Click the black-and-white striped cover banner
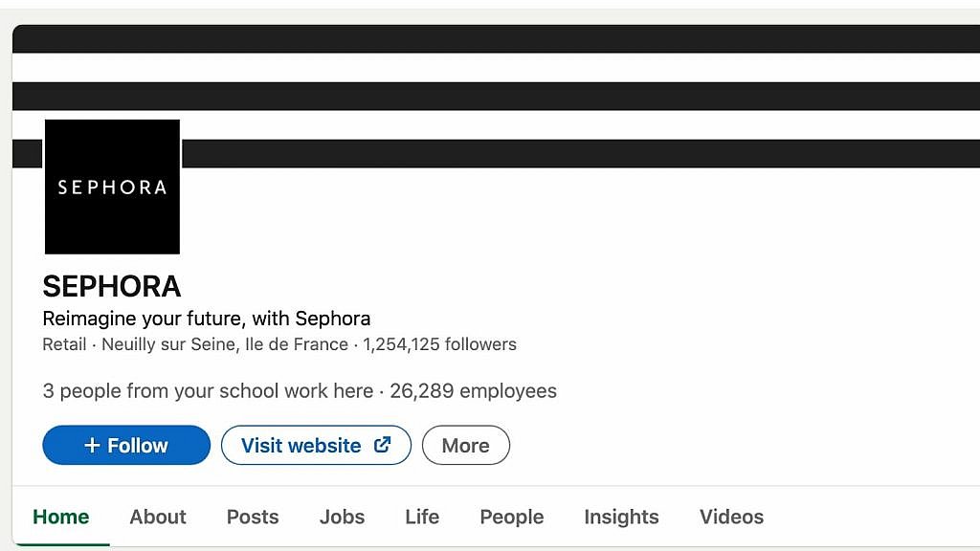 [574, 96]
